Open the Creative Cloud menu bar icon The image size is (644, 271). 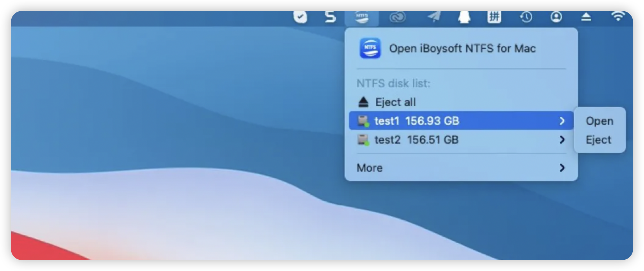coord(397,17)
